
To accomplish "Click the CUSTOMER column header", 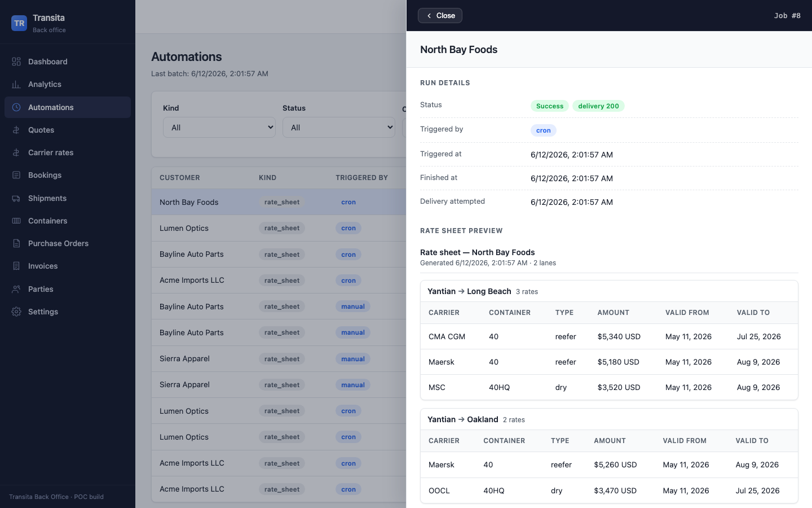I will point(180,178).
